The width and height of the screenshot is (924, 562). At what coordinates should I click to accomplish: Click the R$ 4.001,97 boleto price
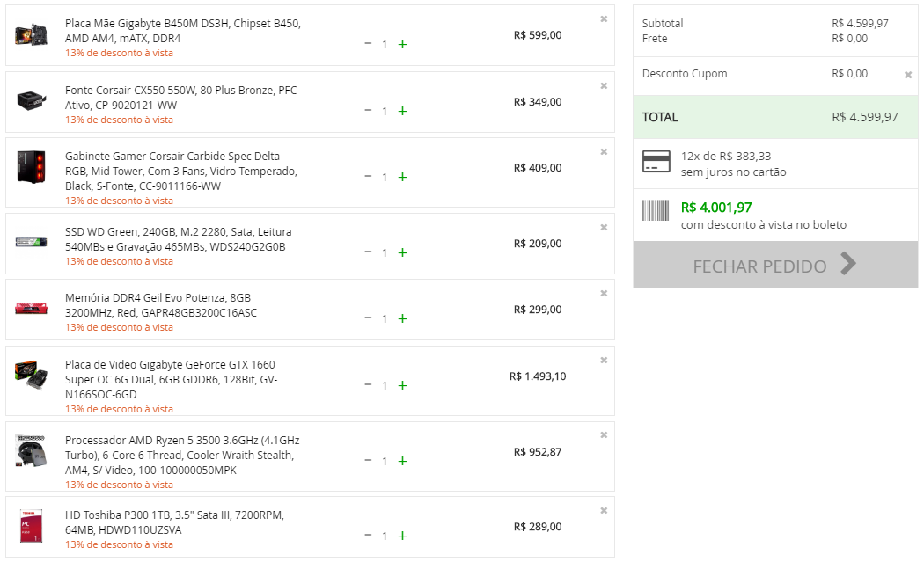(716, 208)
